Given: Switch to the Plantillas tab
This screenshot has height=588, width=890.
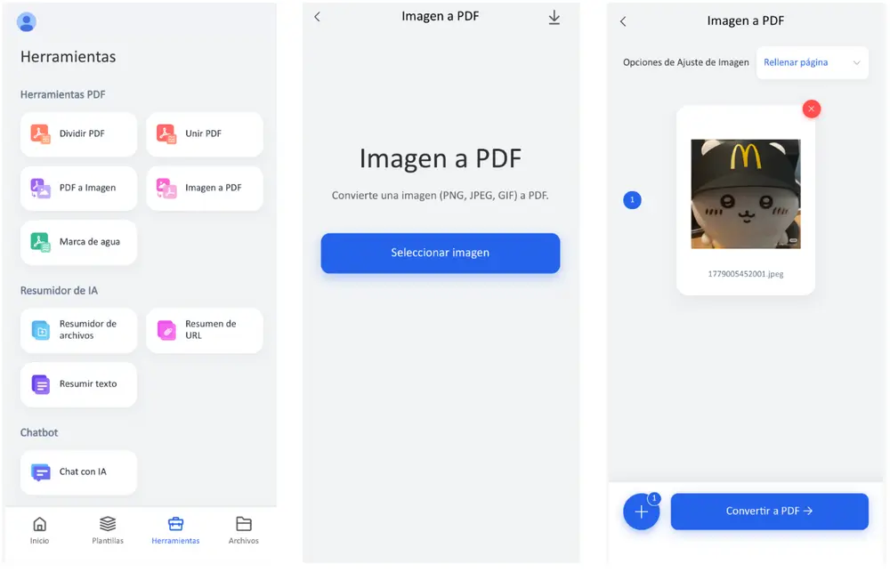Looking at the screenshot, I should (108, 531).
